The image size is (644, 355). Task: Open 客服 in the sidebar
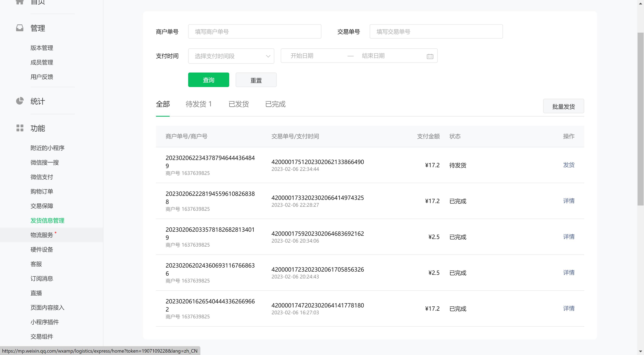(x=36, y=264)
